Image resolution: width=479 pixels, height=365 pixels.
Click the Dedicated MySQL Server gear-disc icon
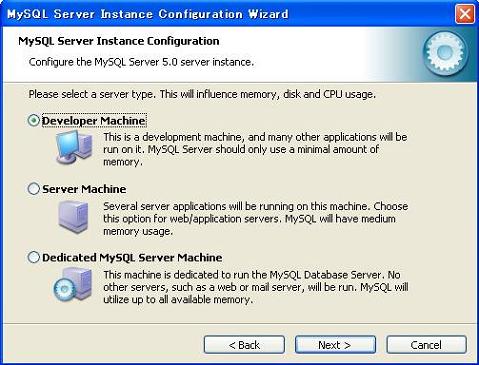73,284
